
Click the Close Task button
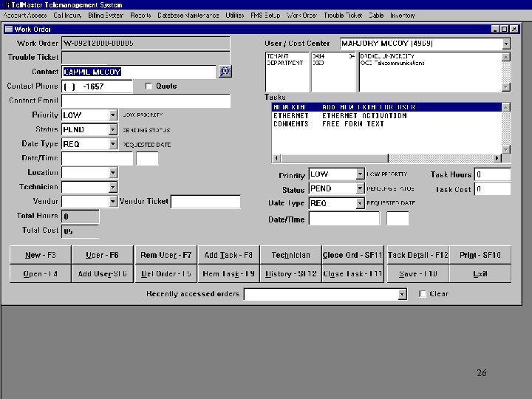pyautogui.click(x=352, y=273)
